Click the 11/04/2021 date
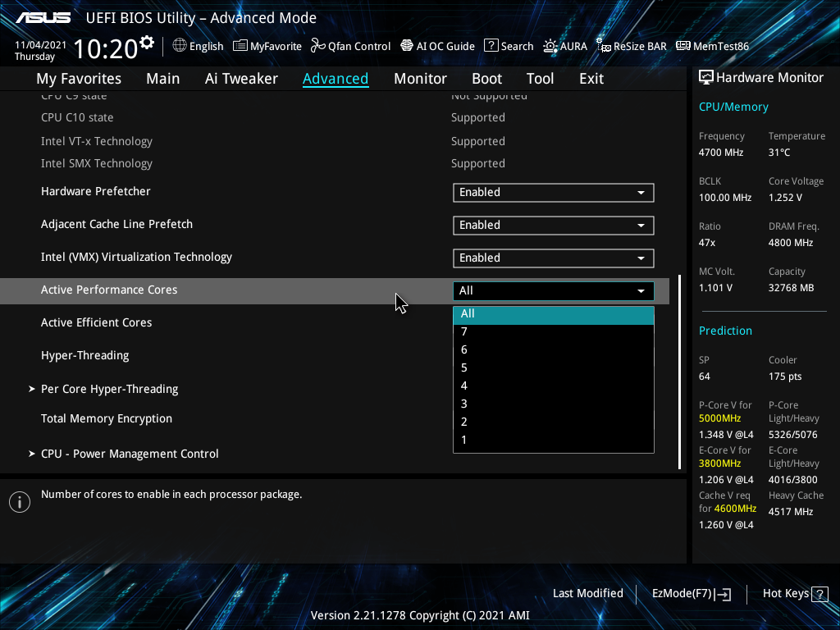 pyautogui.click(x=40, y=45)
